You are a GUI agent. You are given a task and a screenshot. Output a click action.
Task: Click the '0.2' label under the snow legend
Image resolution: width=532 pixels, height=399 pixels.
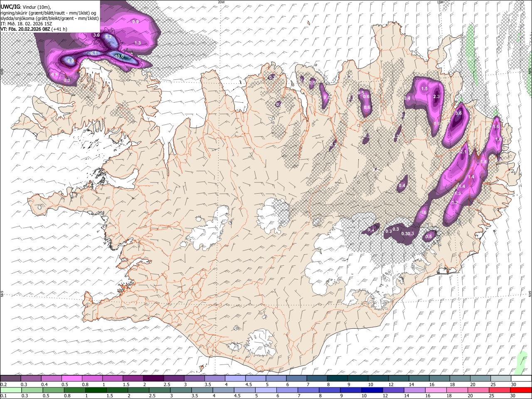coord(3,384)
